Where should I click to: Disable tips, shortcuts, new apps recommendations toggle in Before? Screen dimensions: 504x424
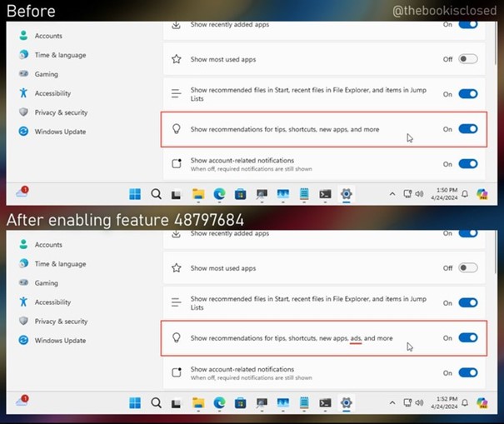pos(468,129)
